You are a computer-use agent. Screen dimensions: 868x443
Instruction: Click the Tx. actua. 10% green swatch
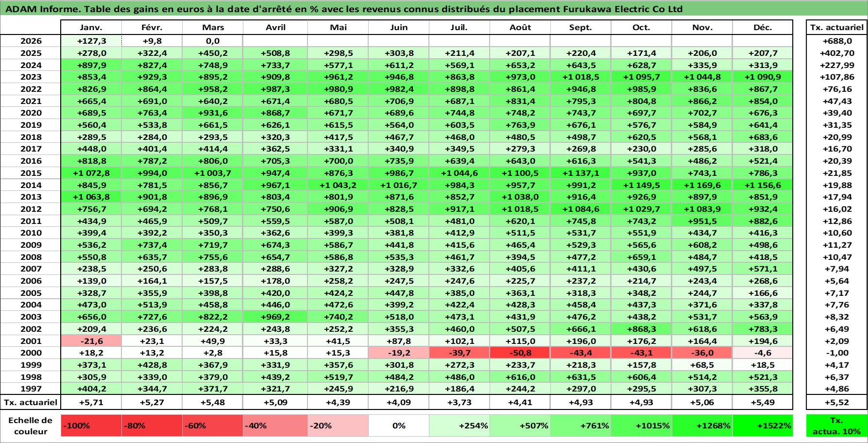click(x=836, y=426)
